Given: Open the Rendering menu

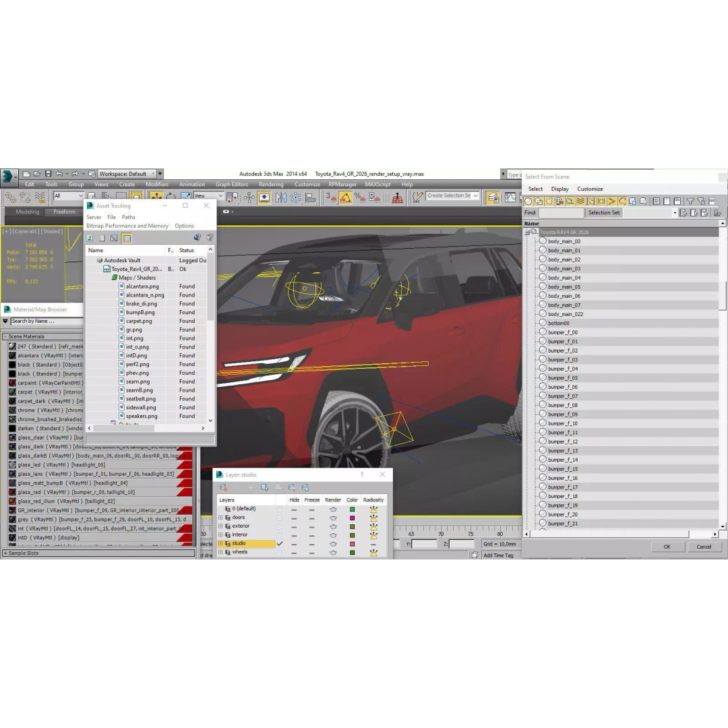Looking at the screenshot, I should [x=271, y=184].
